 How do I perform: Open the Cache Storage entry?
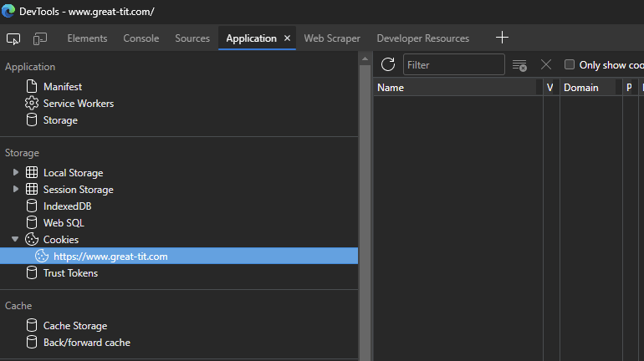point(75,326)
